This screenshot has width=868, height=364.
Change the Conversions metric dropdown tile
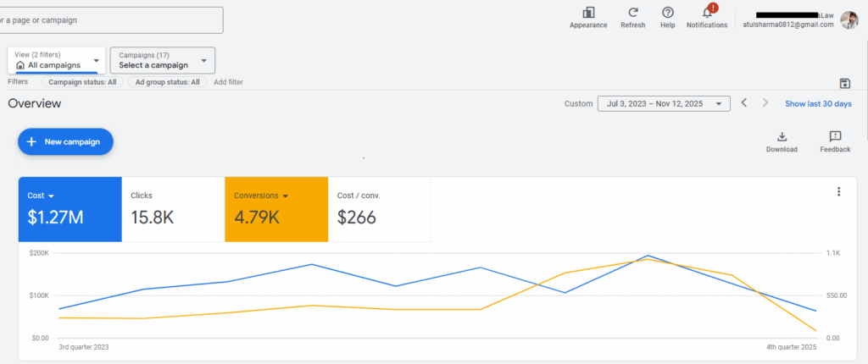point(275,208)
